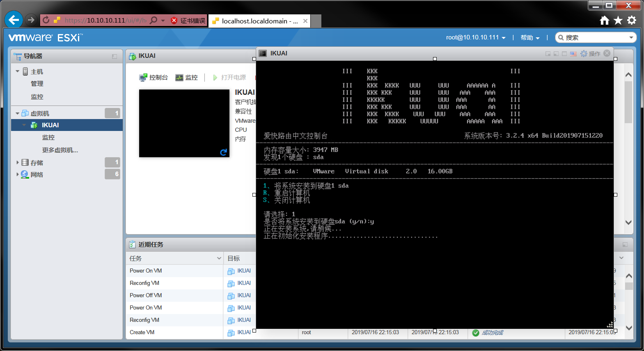644x351 pixels.
Task: Click main panel scrollbar down arrow
Action: pos(628,223)
